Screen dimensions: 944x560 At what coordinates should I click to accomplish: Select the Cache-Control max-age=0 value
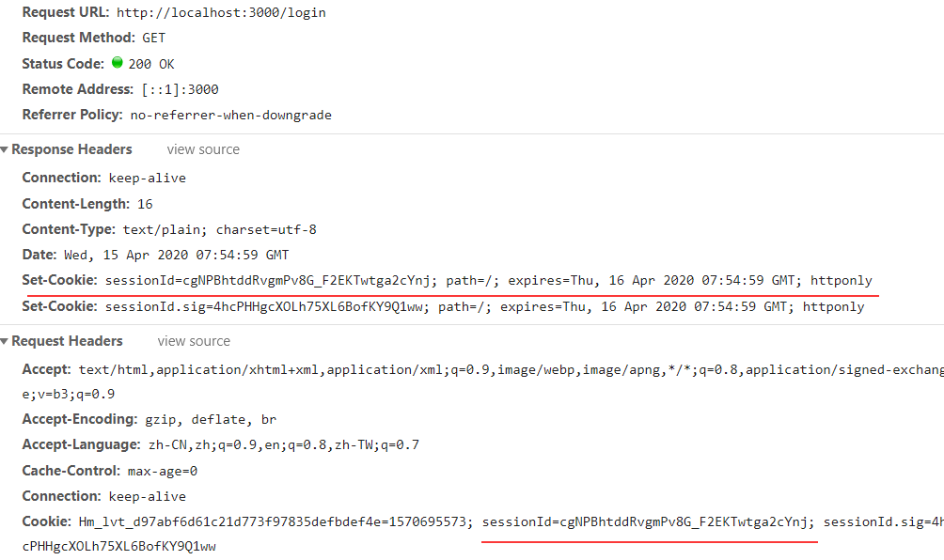click(163, 471)
